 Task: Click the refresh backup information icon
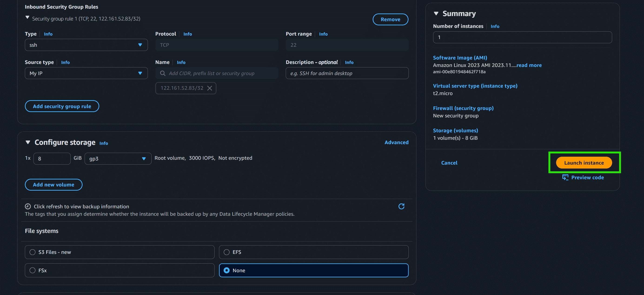tap(401, 206)
